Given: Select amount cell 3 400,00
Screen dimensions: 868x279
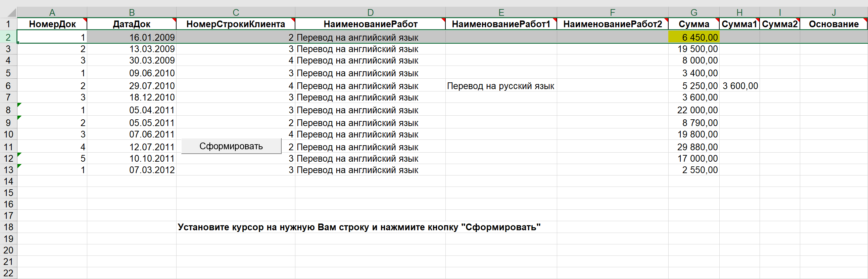Looking at the screenshot, I should [694, 73].
